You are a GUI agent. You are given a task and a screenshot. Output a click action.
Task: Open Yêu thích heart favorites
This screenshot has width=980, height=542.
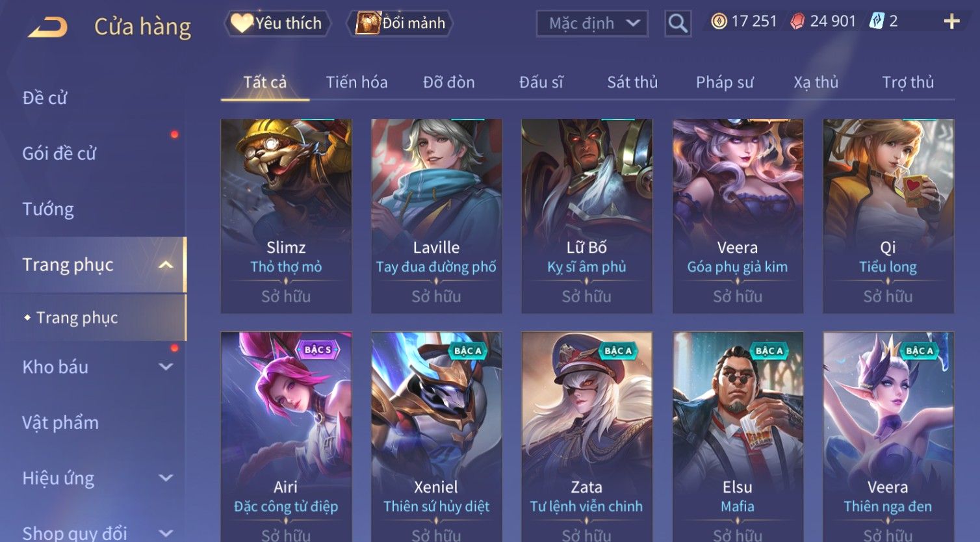pyautogui.click(x=277, y=23)
